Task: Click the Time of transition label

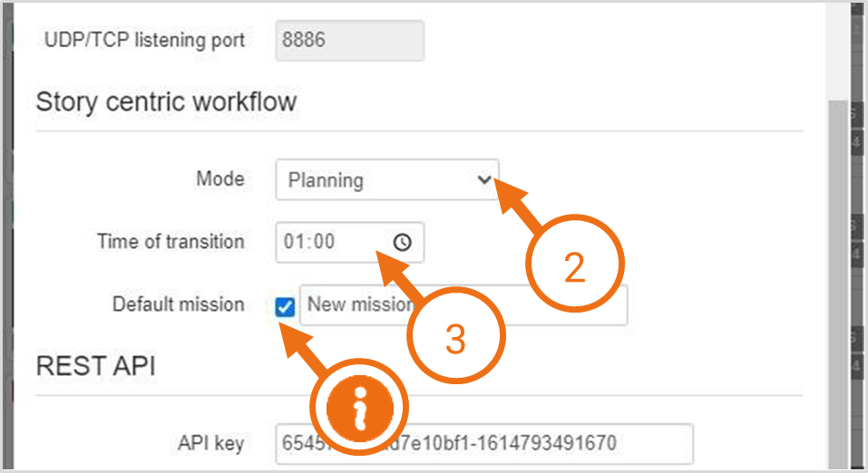Action: 171,242
